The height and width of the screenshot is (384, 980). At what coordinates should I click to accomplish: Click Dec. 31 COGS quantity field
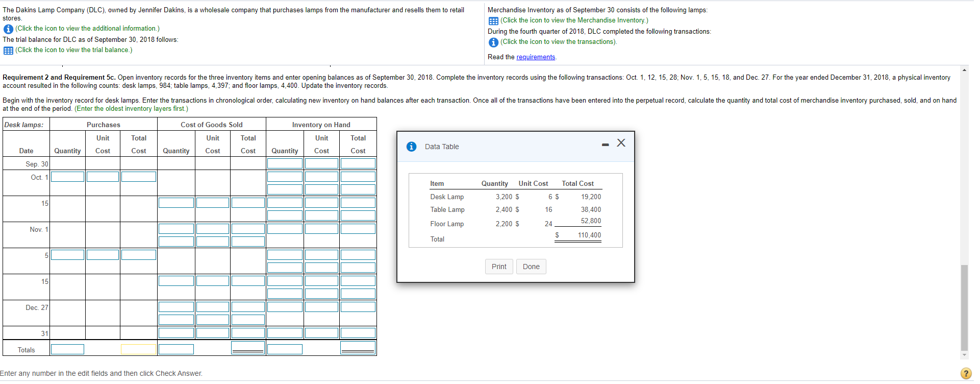[176, 333]
